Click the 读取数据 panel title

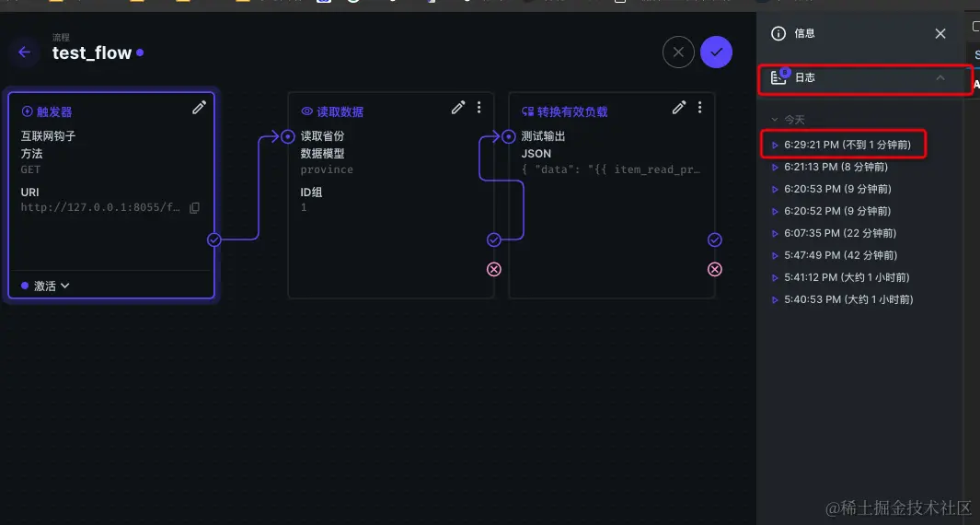340,112
